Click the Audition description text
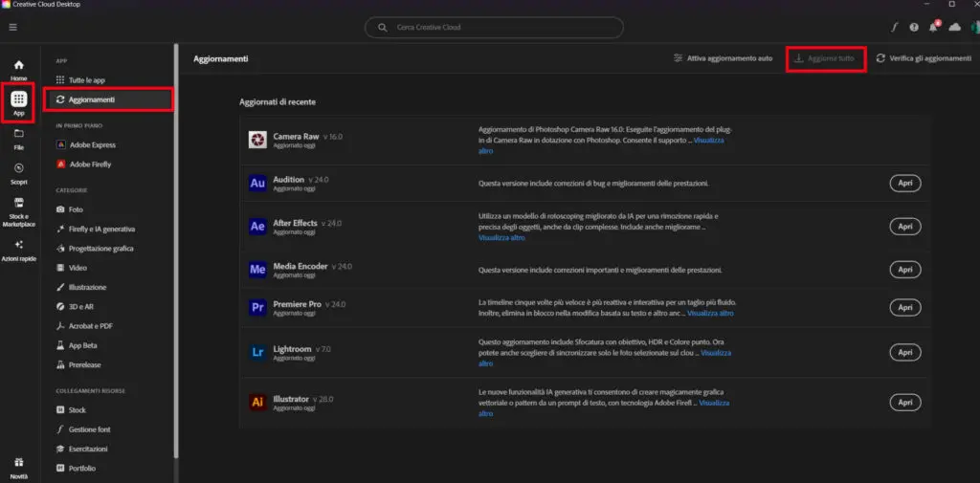The height and width of the screenshot is (483, 980). click(593, 184)
